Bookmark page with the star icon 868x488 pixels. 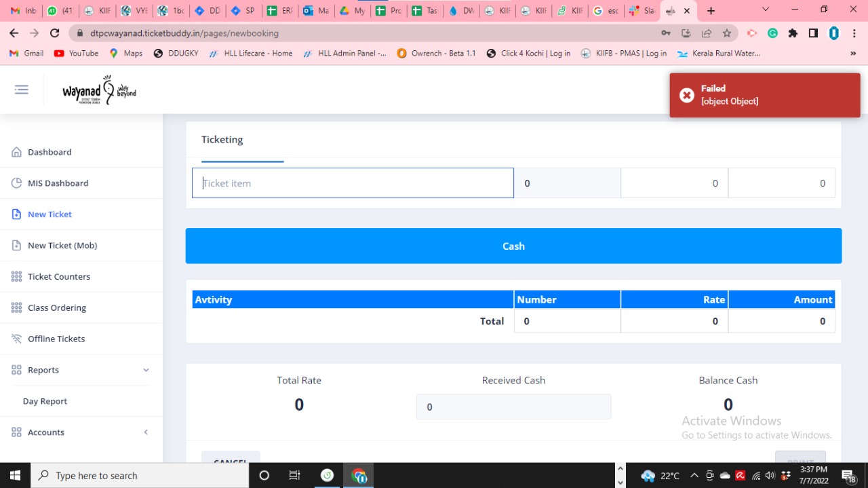coord(727,33)
